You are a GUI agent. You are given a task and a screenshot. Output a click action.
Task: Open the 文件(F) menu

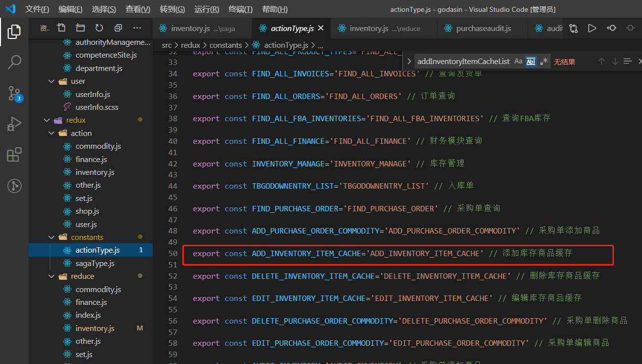click(37, 9)
